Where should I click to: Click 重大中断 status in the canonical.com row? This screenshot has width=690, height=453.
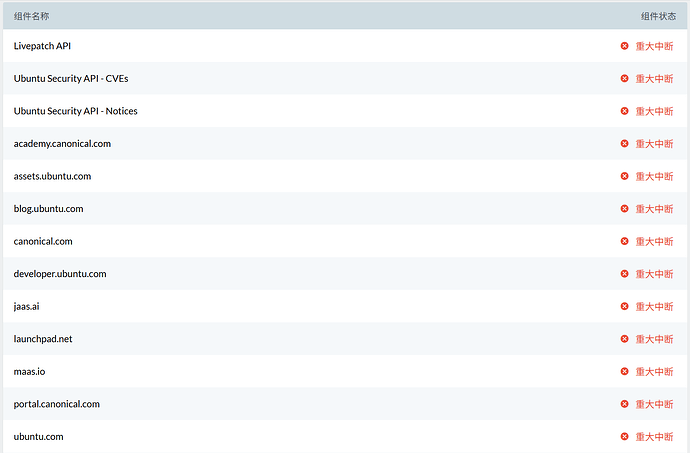(654, 241)
